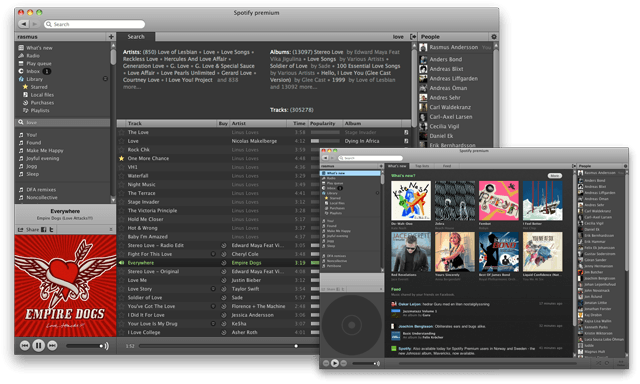Image resolution: width=640 pixels, height=384 pixels.
Task: Select the 'love' search entry in back window sidebar
Action: tap(63, 122)
